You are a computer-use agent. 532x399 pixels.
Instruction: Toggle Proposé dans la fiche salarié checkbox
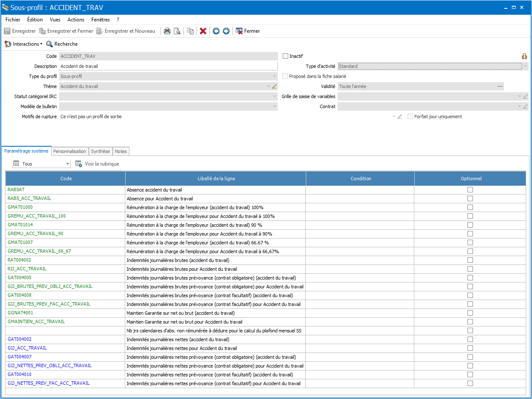point(285,76)
